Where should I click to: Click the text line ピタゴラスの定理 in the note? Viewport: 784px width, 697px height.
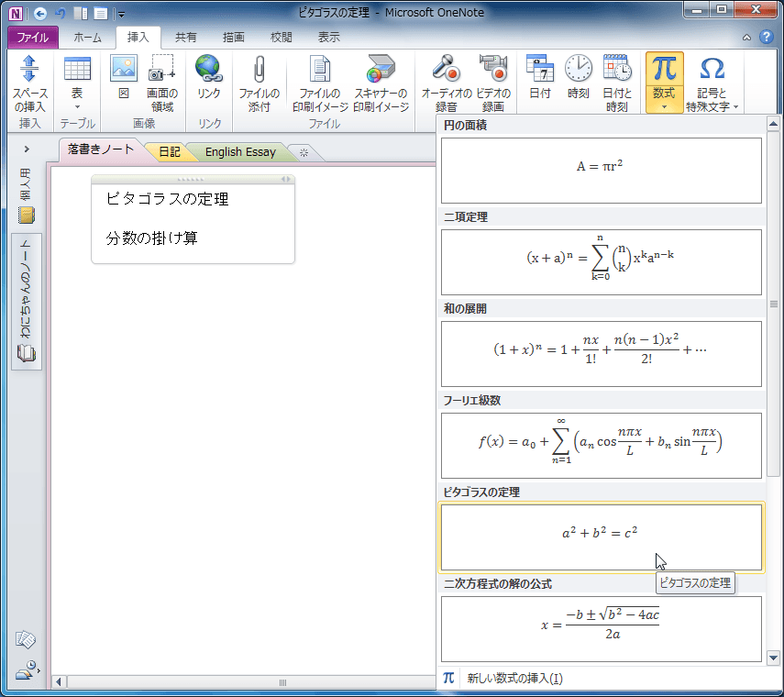167,199
